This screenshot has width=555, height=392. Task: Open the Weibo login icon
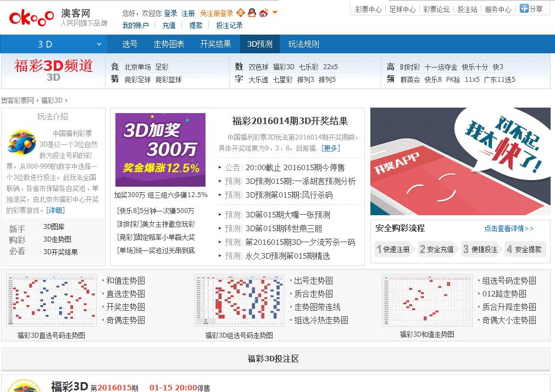click(264, 13)
